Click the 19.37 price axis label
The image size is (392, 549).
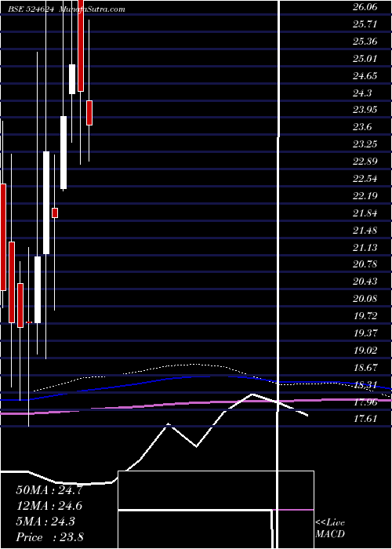365,333
